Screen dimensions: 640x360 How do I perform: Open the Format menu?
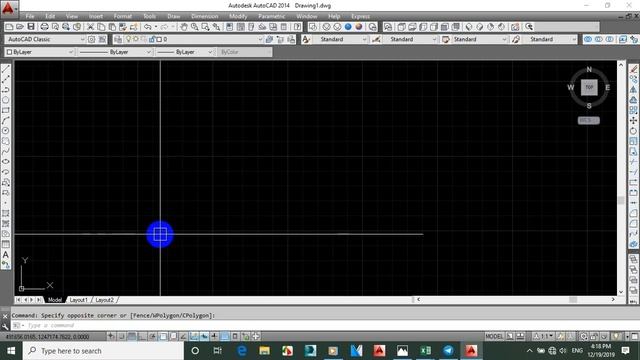tap(122, 16)
